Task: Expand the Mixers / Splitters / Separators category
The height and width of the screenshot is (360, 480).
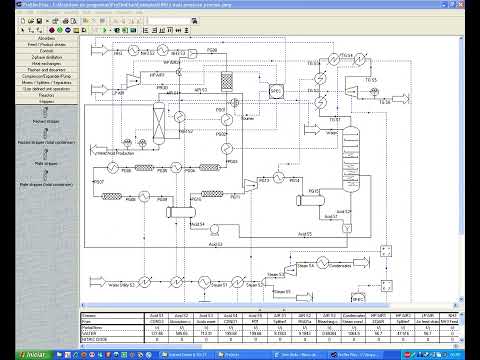Action: point(47,83)
